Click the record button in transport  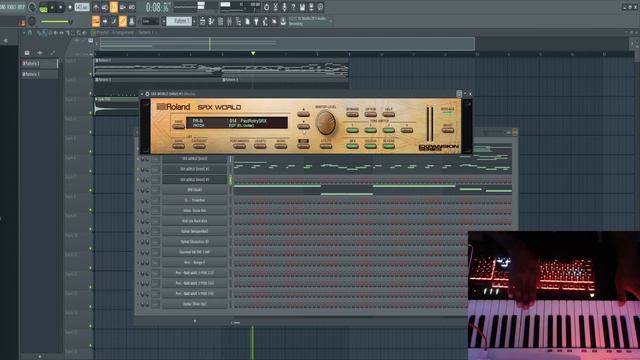pyautogui.click(x=70, y=7)
